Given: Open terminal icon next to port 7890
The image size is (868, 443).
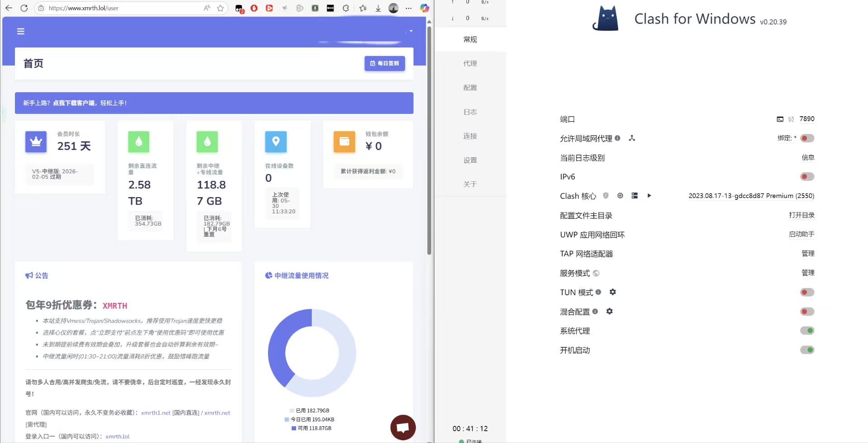Looking at the screenshot, I should coord(780,119).
